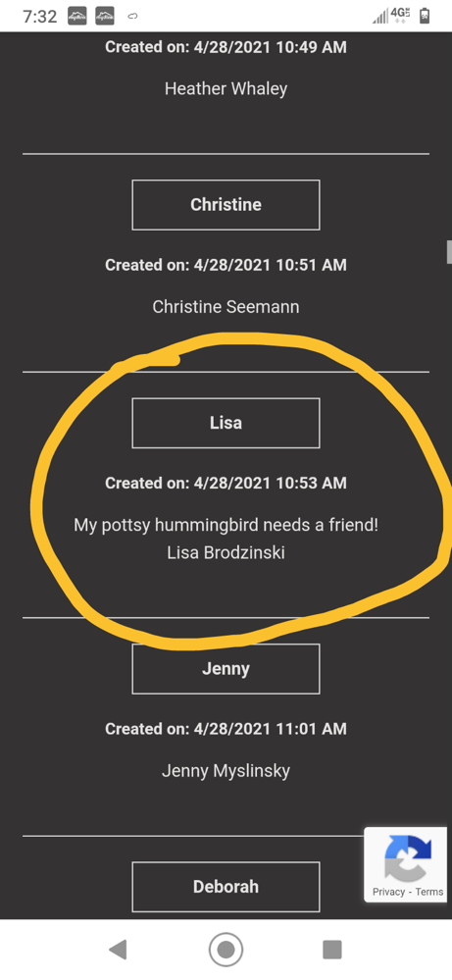Tap the 4G signal strength icon
The image size is (452, 980).
[x=389, y=16]
